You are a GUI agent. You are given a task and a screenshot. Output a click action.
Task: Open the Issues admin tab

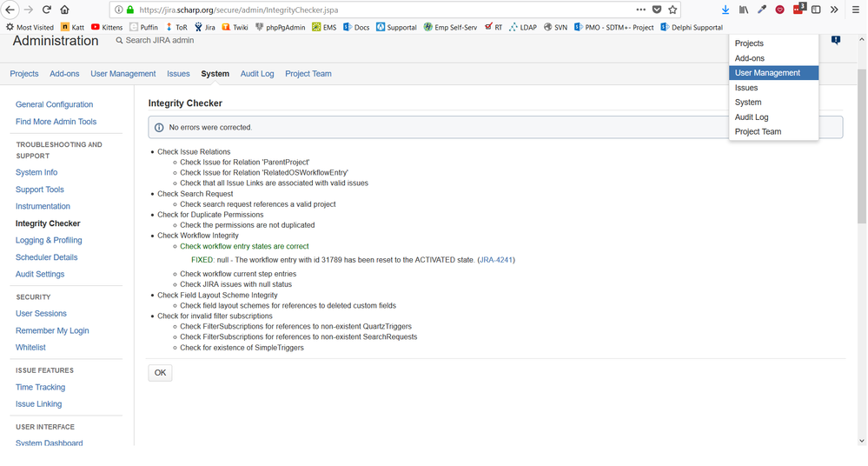point(178,74)
